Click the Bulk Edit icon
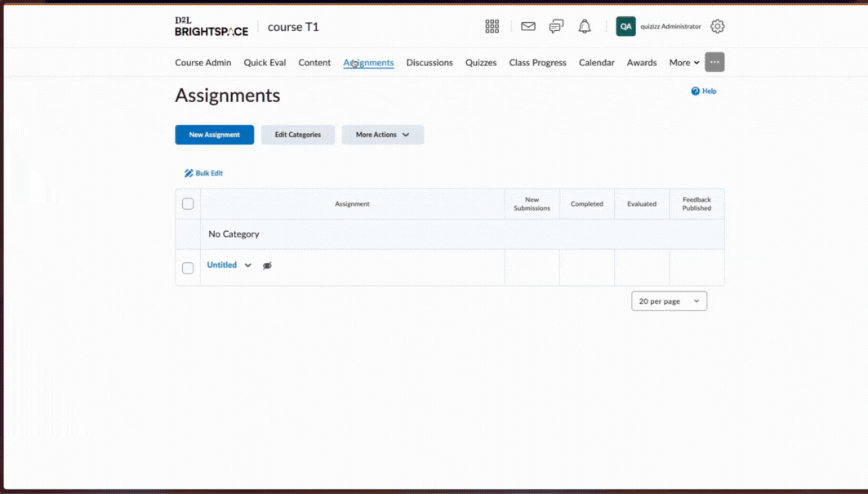The width and height of the screenshot is (868, 494). coord(189,172)
